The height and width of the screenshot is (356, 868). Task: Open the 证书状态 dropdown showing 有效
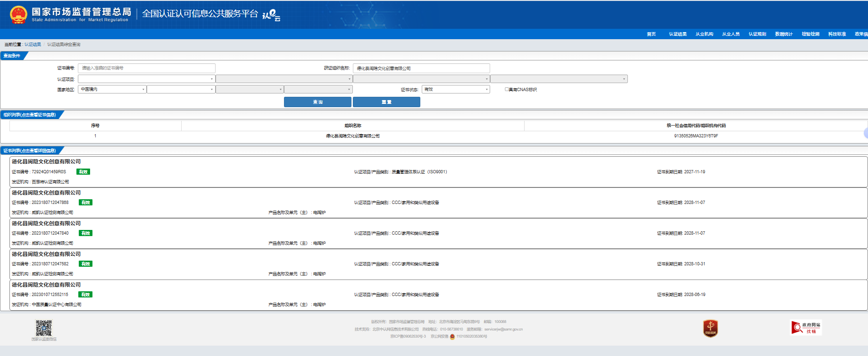(456, 89)
